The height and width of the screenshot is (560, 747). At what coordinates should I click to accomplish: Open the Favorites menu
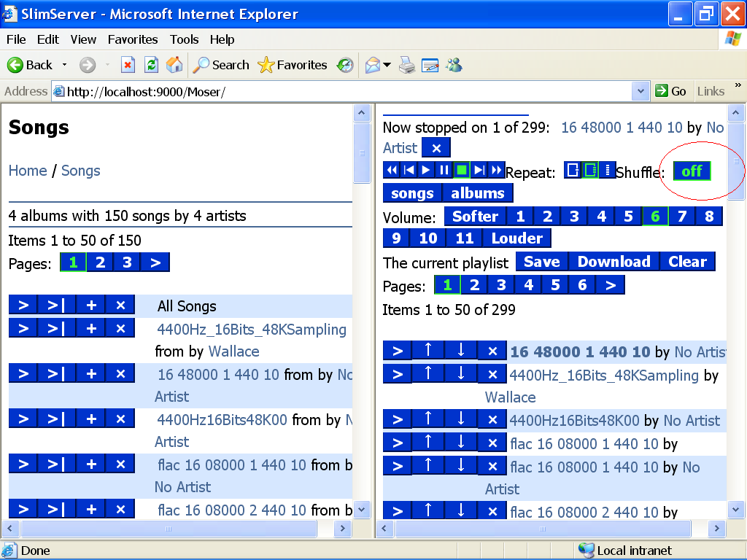click(x=133, y=39)
